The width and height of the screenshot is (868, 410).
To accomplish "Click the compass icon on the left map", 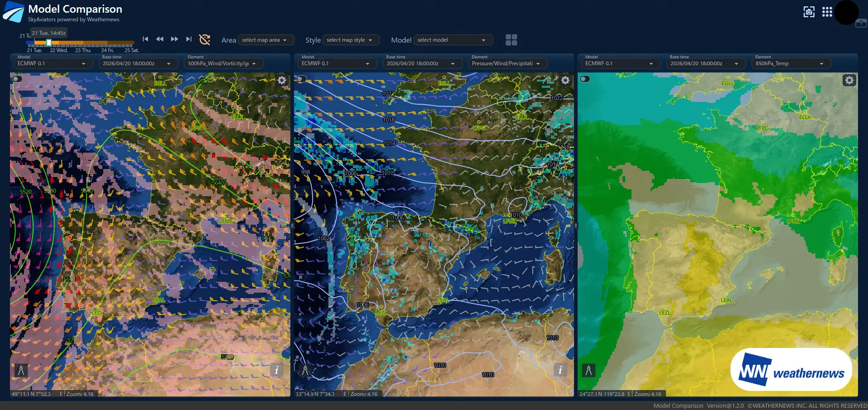I will point(21,370).
